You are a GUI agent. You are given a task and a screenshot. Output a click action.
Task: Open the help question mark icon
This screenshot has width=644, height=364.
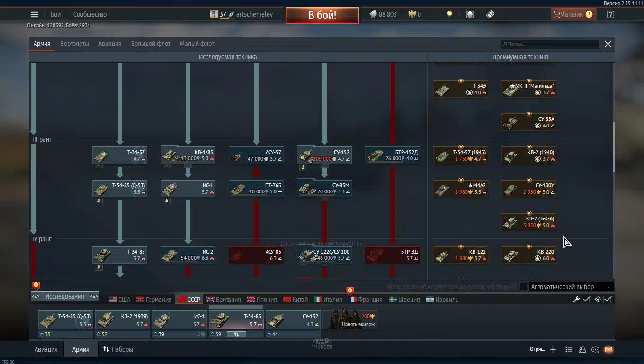610,14
